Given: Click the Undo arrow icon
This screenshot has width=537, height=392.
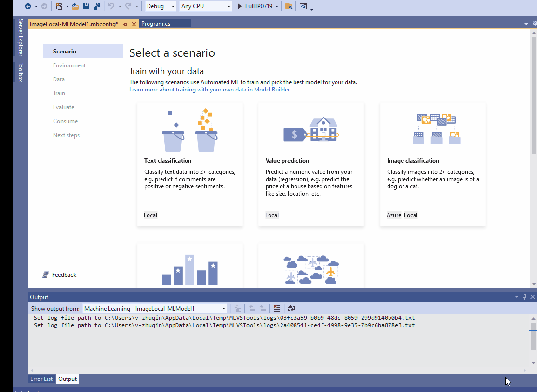Looking at the screenshot, I should [111, 6].
